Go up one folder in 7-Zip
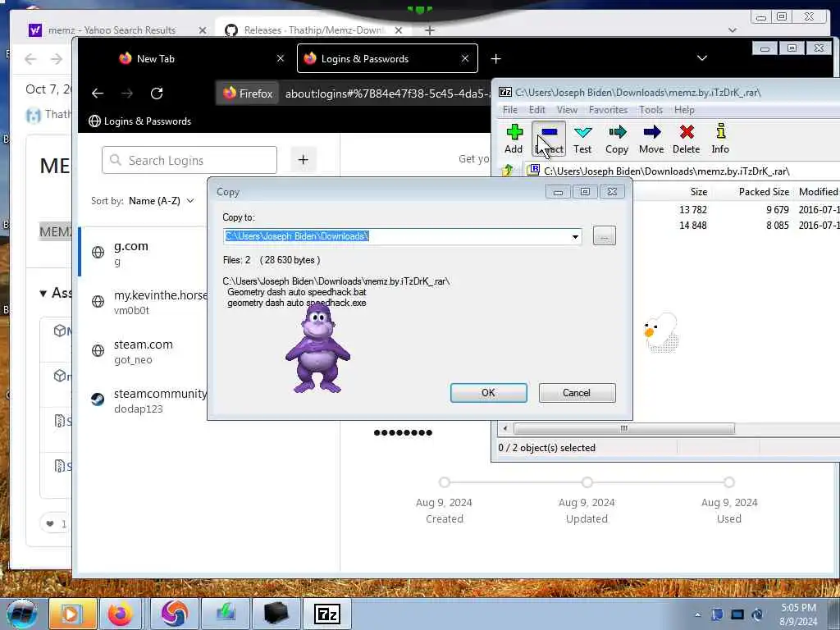The image size is (840, 630). [507, 171]
